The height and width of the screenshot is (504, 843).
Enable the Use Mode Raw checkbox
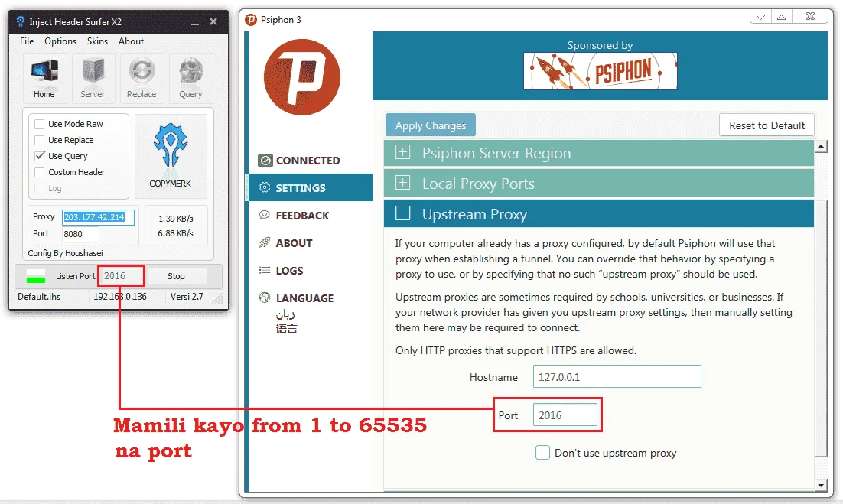click(39, 124)
